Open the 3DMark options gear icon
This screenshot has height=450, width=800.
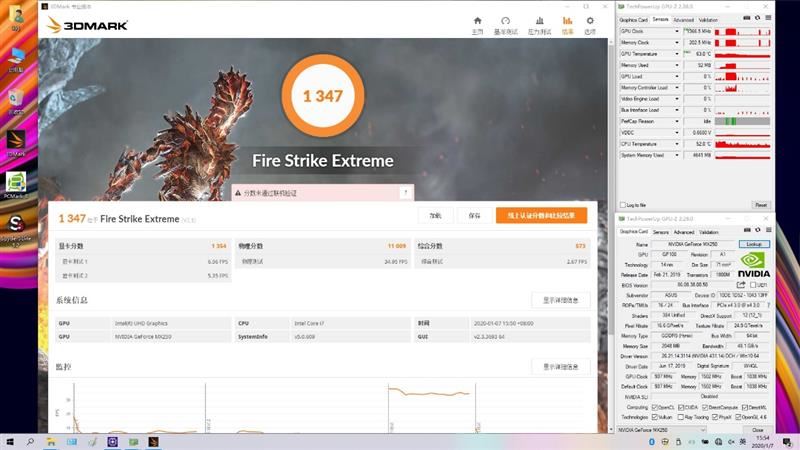(x=590, y=21)
